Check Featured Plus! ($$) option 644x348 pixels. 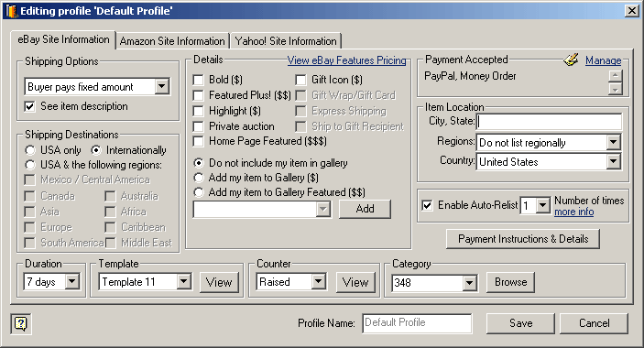[x=199, y=95]
